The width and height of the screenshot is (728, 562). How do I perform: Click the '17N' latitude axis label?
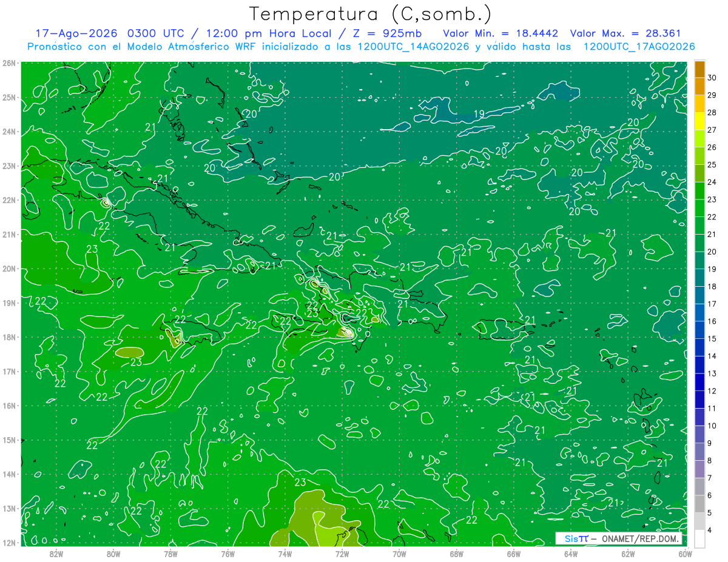coord(9,371)
